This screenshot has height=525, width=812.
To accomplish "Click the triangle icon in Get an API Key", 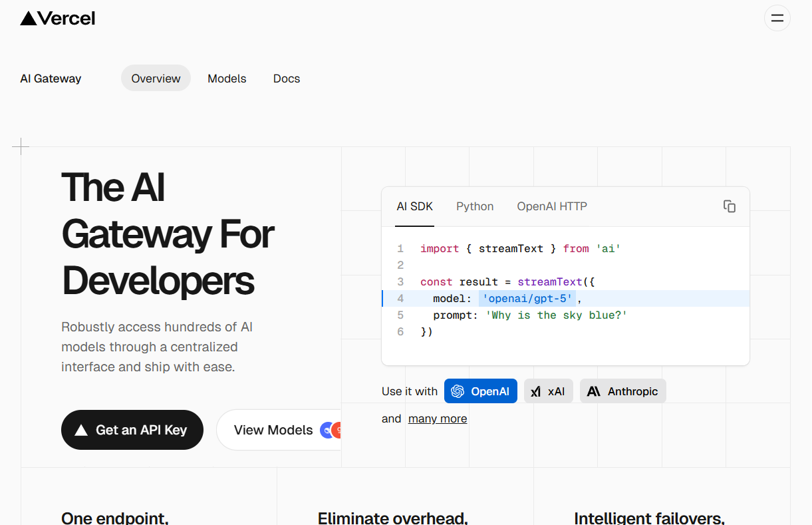I will pyautogui.click(x=81, y=430).
